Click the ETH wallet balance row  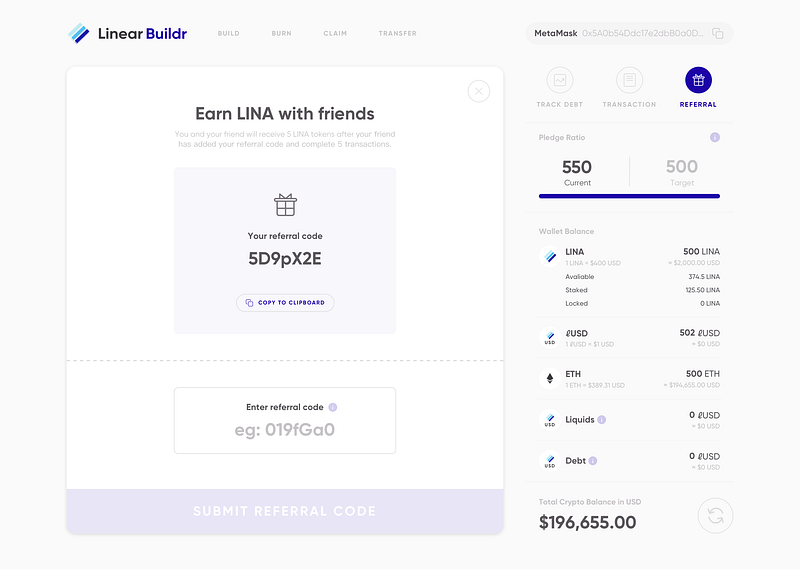[629, 379]
